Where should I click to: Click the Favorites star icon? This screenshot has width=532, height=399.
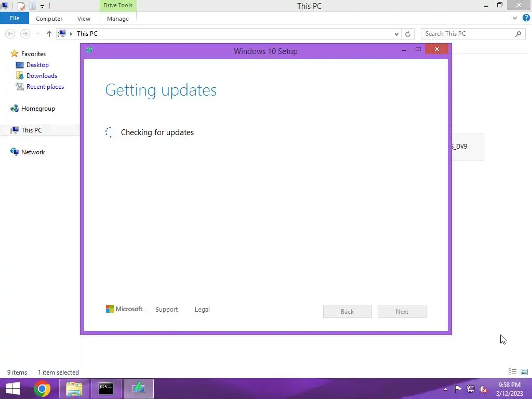[14, 54]
